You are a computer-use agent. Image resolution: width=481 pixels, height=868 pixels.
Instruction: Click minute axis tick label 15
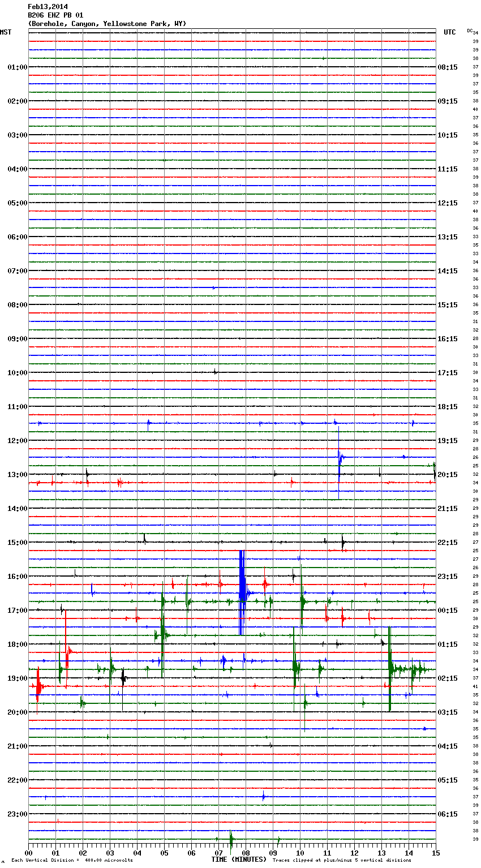436,853
